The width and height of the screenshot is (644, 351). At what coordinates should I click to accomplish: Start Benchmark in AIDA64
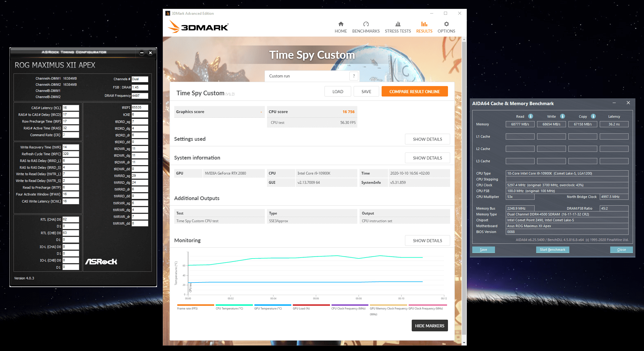pos(552,250)
